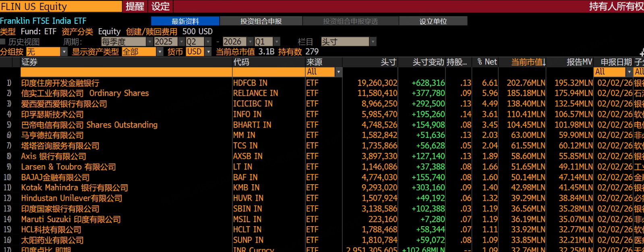Click the 202.76MLN market value cell
This screenshot has width=644, height=252.
tap(526, 83)
